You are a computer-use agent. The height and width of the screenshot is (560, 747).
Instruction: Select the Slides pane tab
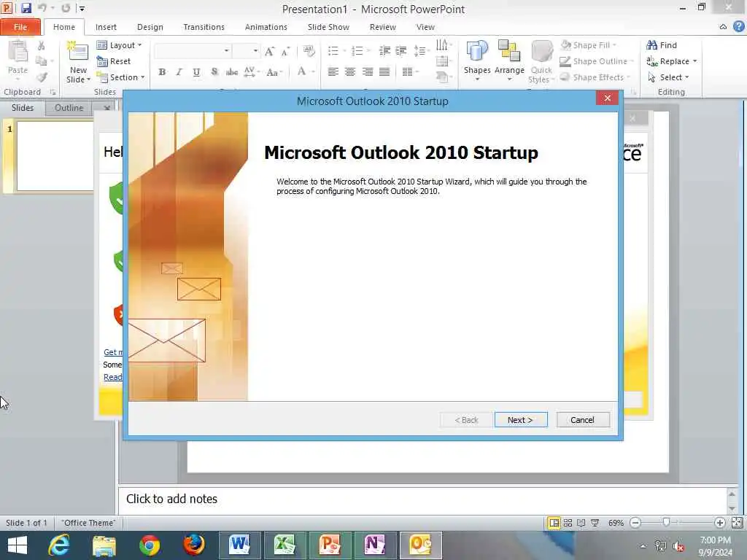[x=23, y=108]
